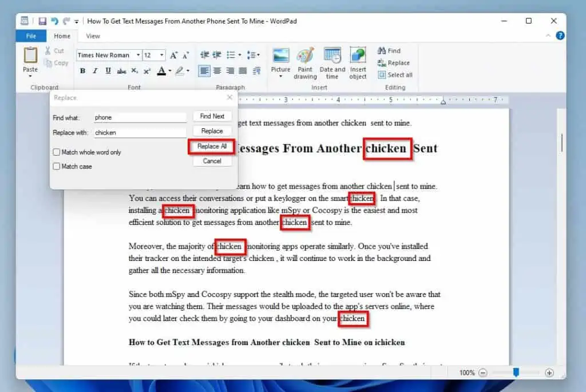Image resolution: width=586 pixels, height=392 pixels.
Task: Open the font family dropdown
Action: pyautogui.click(x=138, y=56)
